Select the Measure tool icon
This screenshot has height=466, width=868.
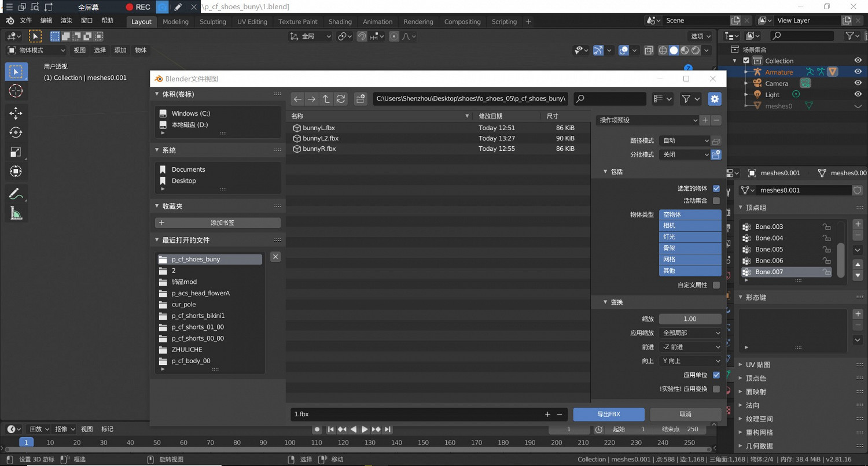point(16,214)
